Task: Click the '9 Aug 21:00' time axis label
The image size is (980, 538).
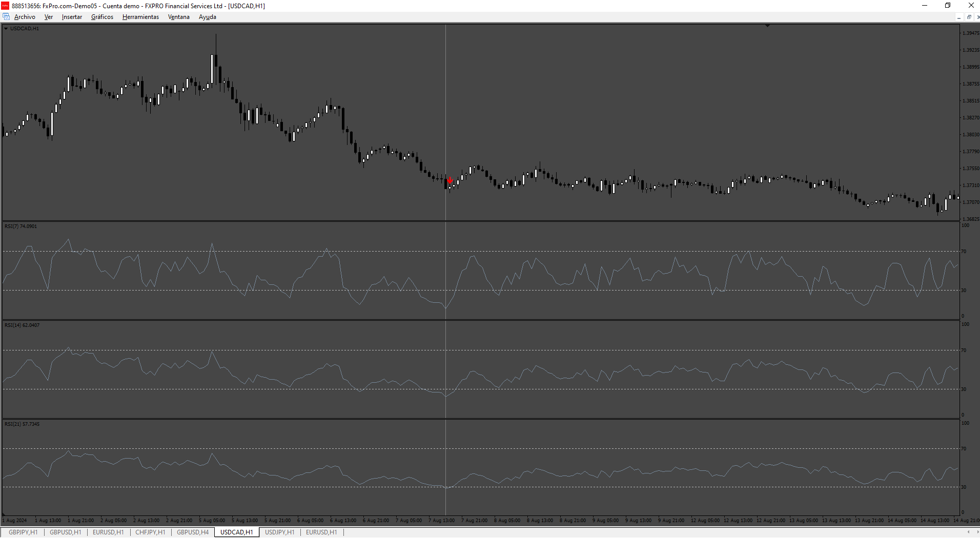Action: (x=671, y=521)
